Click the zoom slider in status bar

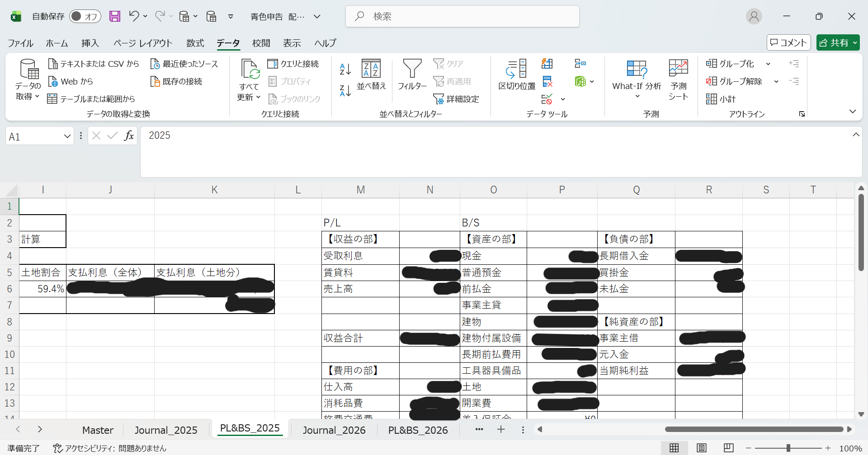788,448
